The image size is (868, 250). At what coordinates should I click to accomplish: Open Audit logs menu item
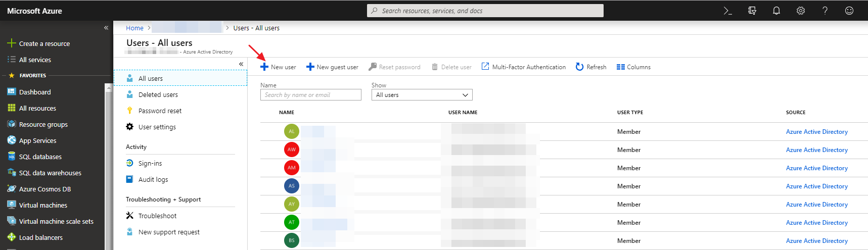point(153,180)
